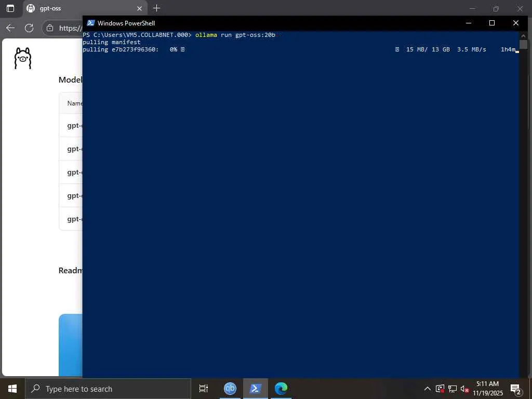The width and height of the screenshot is (532, 399).
Task: Click the 3.5 MB/s download speed text
Action: coord(471,49)
